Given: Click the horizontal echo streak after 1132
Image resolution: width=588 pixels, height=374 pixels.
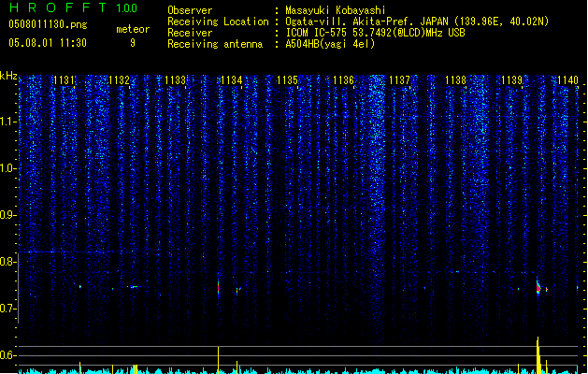Looking at the screenshot, I should tap(134, 287).
